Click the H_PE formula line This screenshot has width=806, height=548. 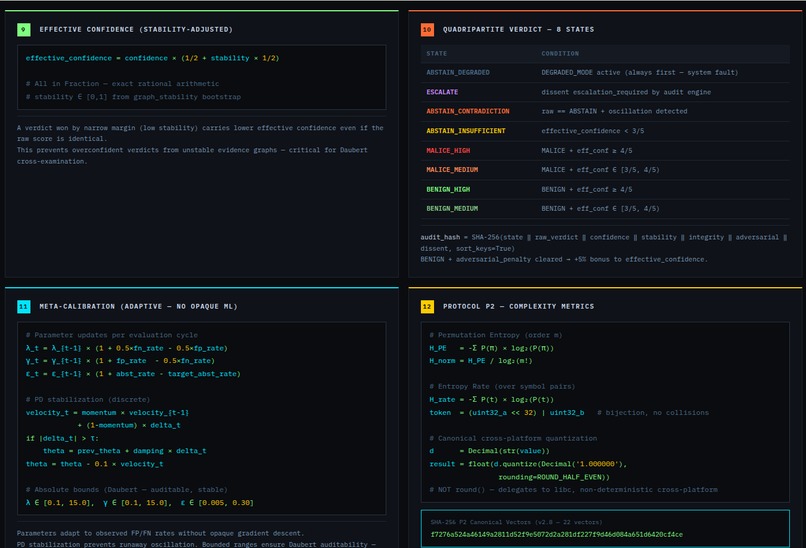click(x=491, y=348)
